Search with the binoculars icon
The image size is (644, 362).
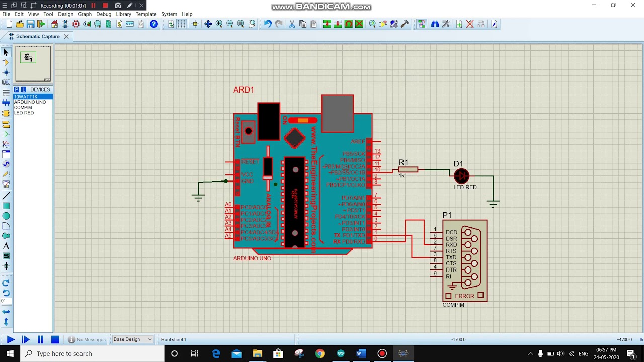(x=435, y=24)
